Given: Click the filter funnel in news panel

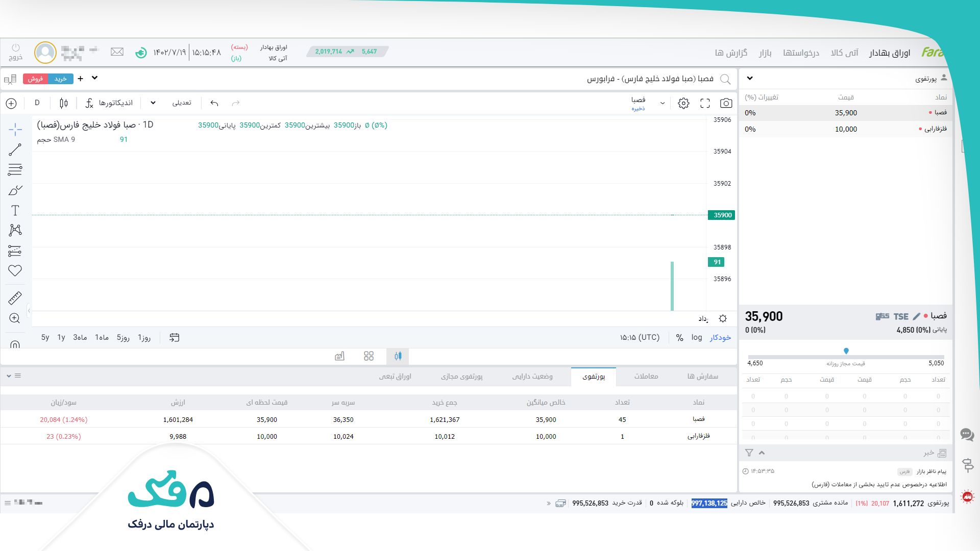Looking at the screenshot, I should click(x=749, y=453).
